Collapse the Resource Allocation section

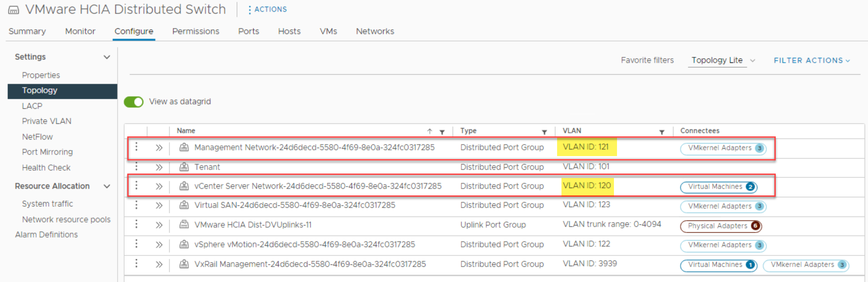(107, 186)
